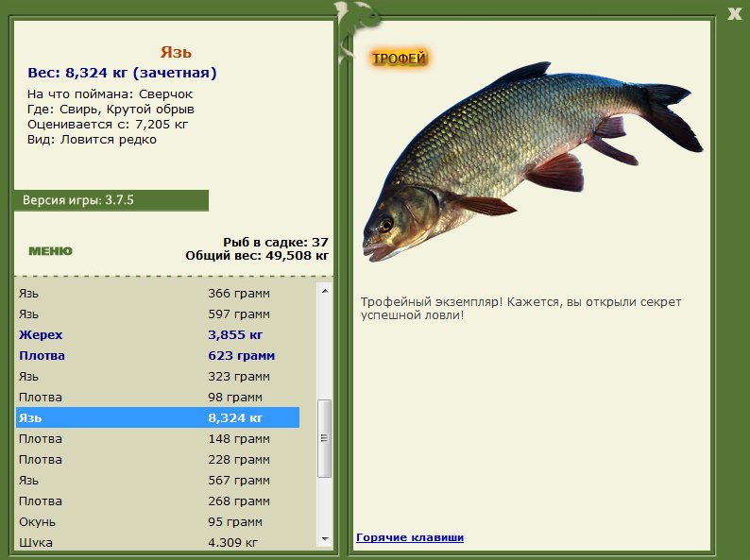Click the Рыб в садке: 37 text
This screenshot has width=750, height=560.
pyautogui.click(x=276, y=242)
